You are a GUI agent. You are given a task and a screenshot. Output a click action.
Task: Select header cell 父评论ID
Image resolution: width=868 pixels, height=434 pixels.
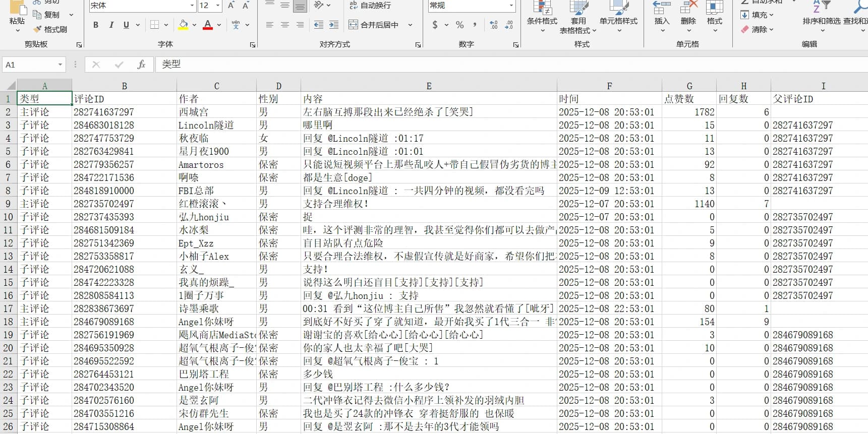point(819,99)
